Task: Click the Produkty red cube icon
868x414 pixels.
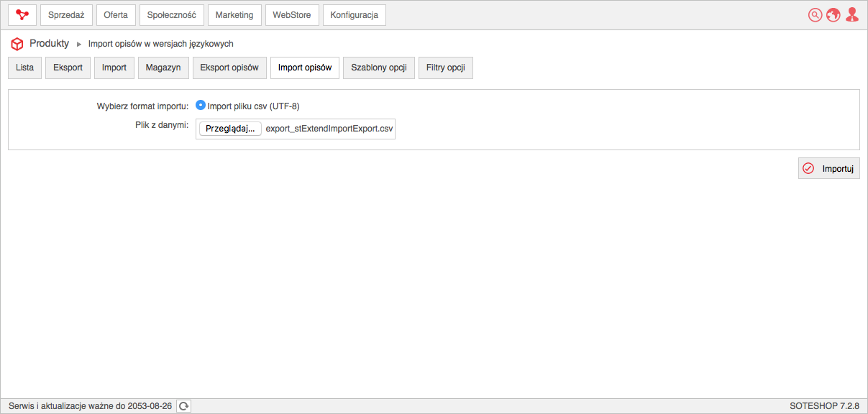Action: click(x=17, y=44)
